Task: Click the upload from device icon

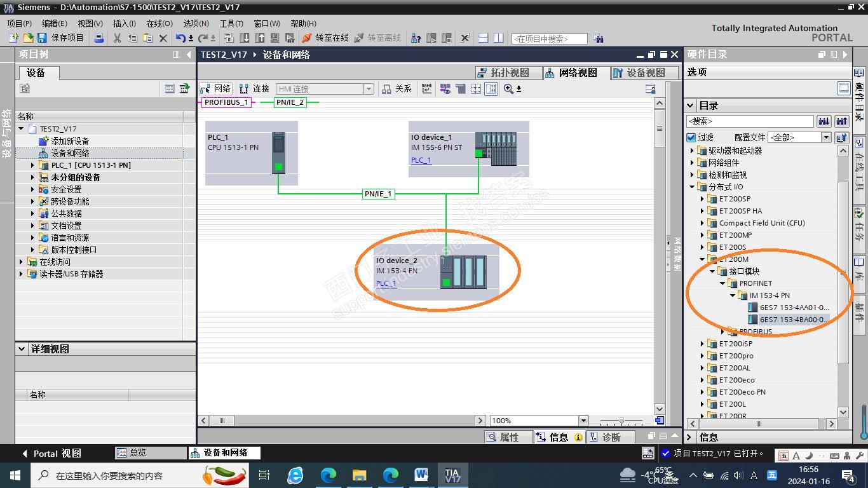Action: (x=260, y=38)
